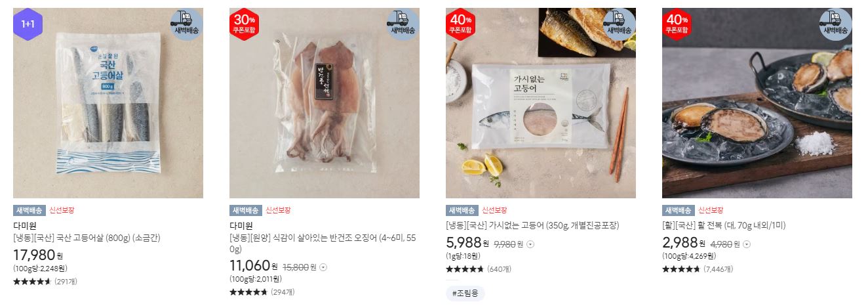Expand price details arrow next to 9,980원

click(x=530, y=244)
